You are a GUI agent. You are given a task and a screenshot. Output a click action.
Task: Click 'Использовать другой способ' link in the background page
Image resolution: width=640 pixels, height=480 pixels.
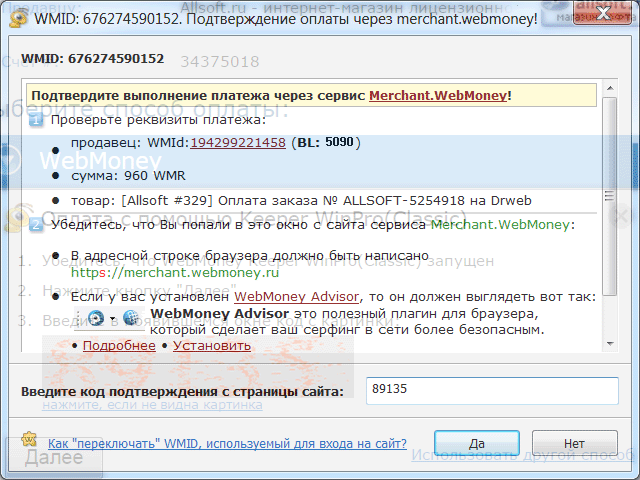(x=523, y=455)
